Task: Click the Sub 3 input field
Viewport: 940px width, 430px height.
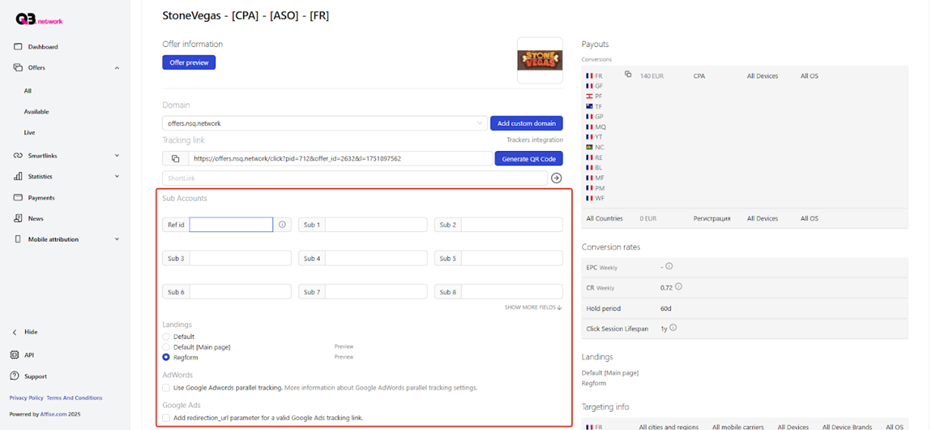Action: 240,258
